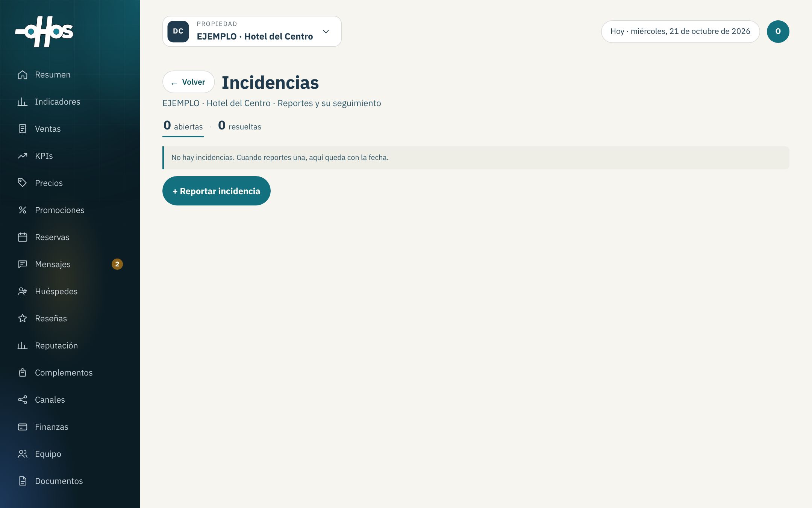Click the 'Reportes y su seguimiento' subtitle
Image resolution: width=812 pixels, height=508 pixels.
pos(329,103)
